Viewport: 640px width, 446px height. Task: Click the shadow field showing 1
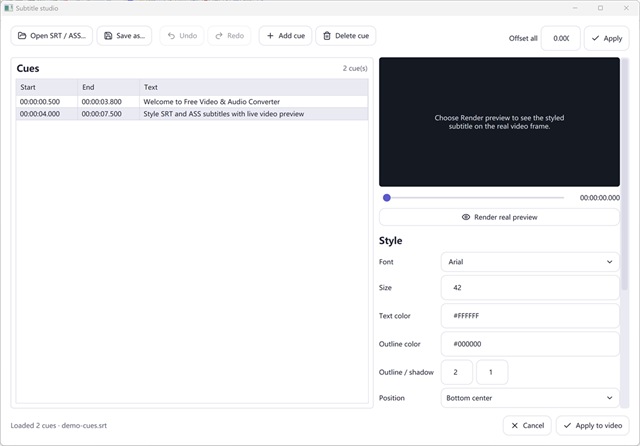(492, 372)
